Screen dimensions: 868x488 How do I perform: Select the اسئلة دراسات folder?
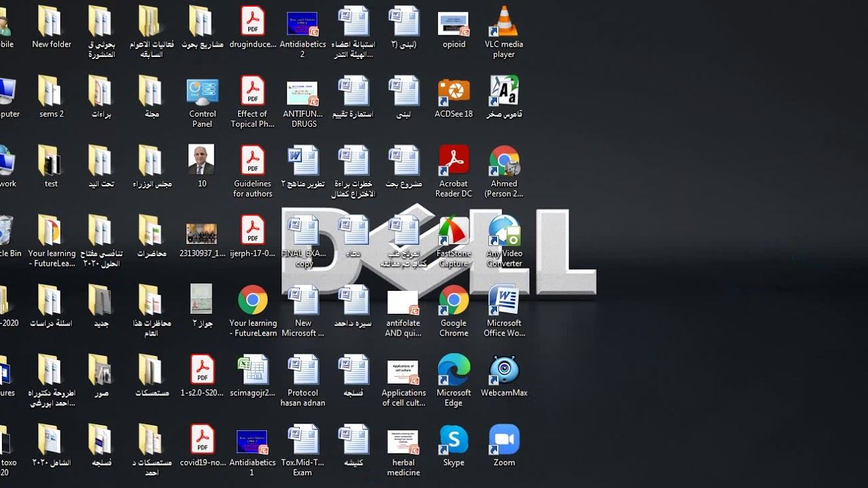52,306
